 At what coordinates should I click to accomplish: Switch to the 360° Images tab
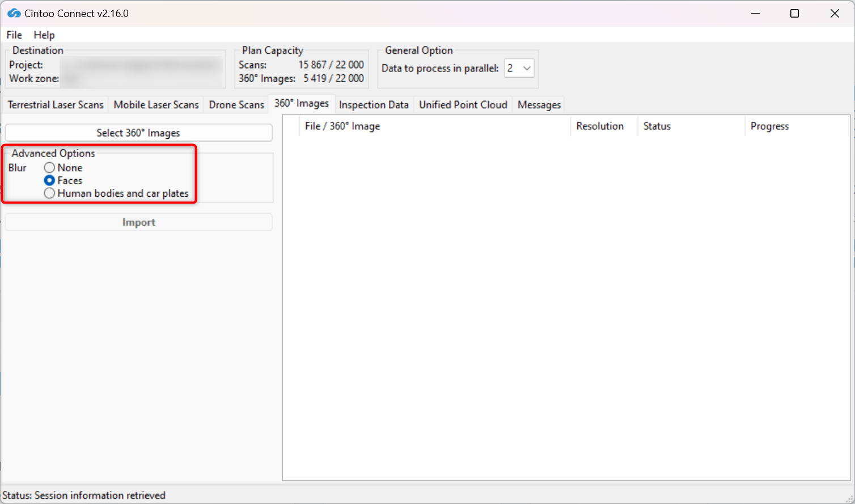click(302, 103)
